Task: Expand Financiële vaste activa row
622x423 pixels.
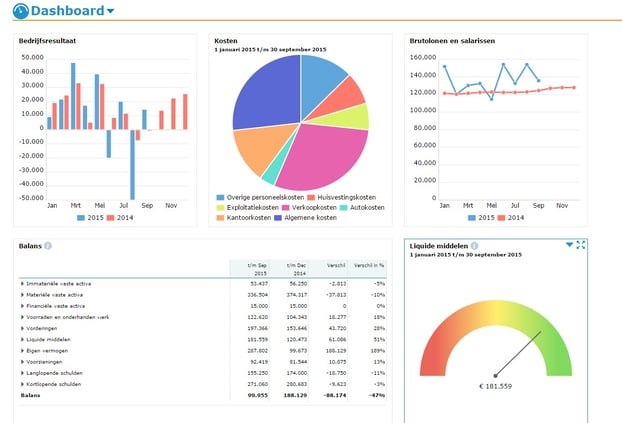Action: 22,306
